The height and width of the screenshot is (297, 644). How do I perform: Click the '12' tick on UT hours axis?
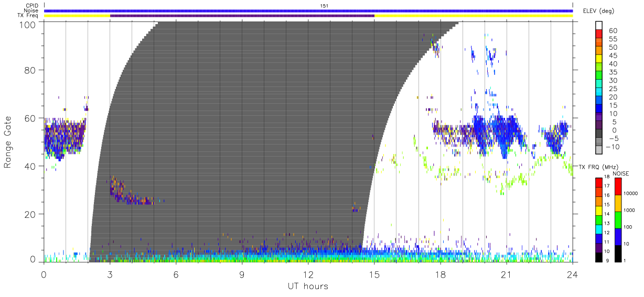coord(308,274)
